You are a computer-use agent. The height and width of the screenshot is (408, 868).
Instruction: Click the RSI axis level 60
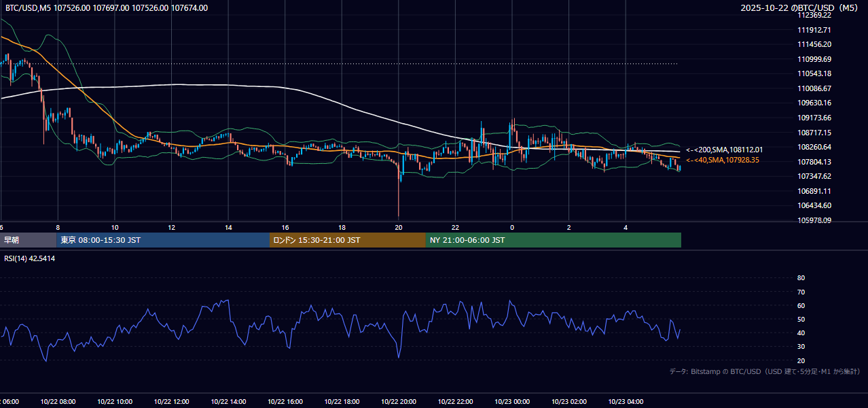[801, 305]
